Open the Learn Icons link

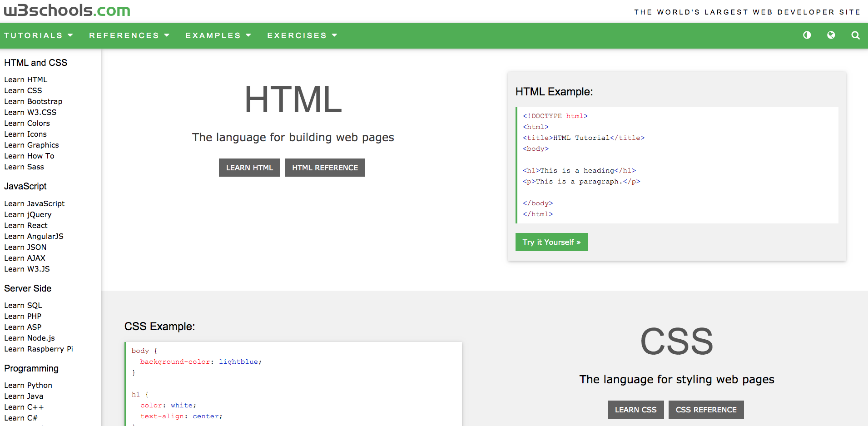tap(25, 134)
